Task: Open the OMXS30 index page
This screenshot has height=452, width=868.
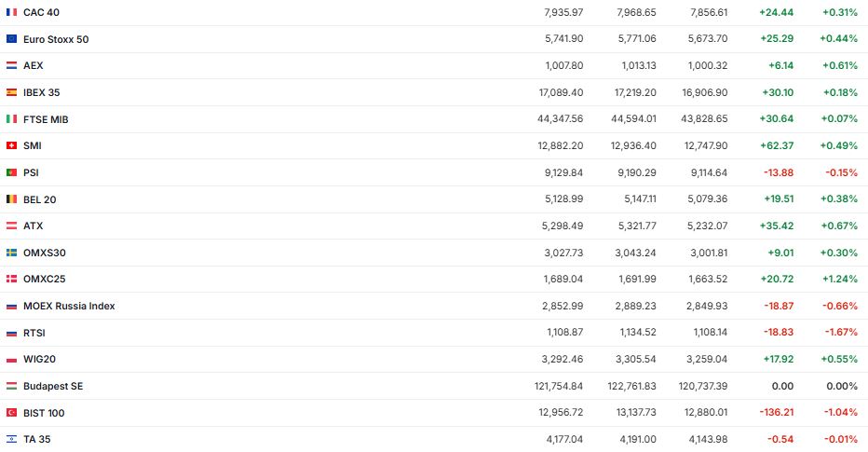Action: (x=44, y=253)
